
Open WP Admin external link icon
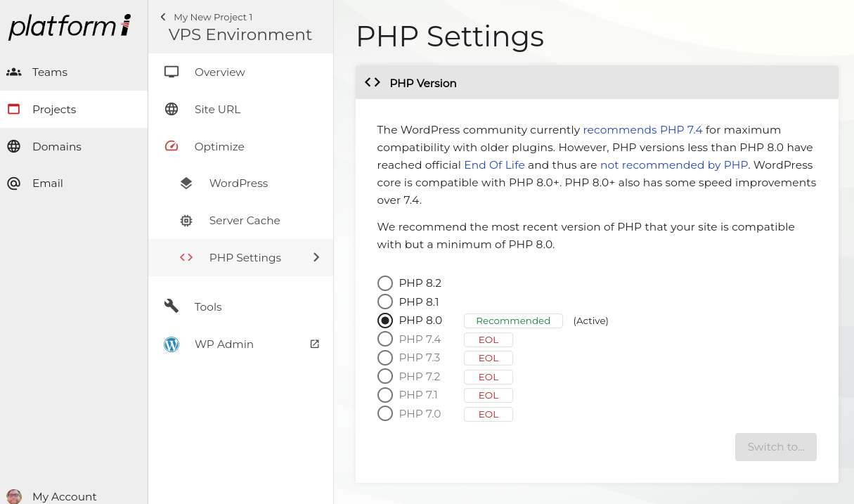coord(315,344)
